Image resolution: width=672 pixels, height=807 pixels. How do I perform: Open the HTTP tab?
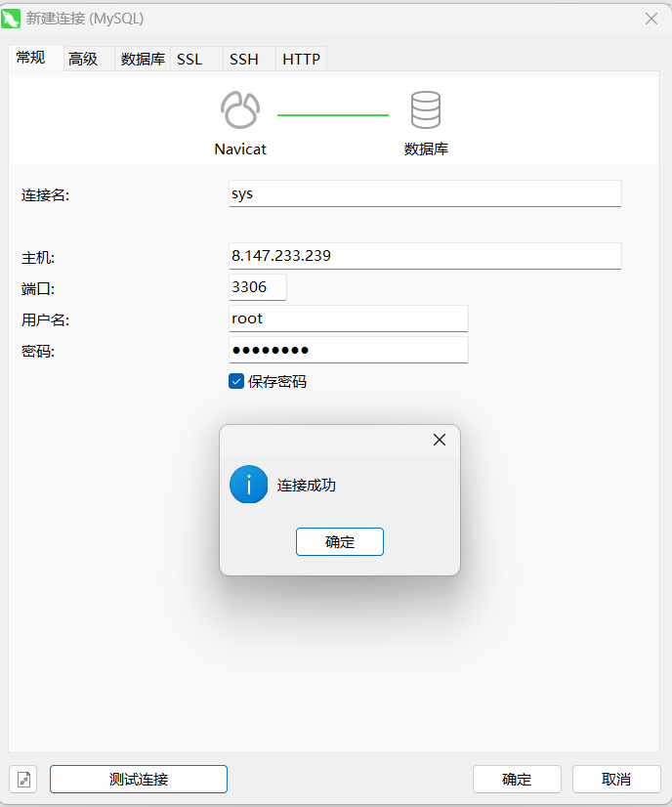[x=302, y=59]
